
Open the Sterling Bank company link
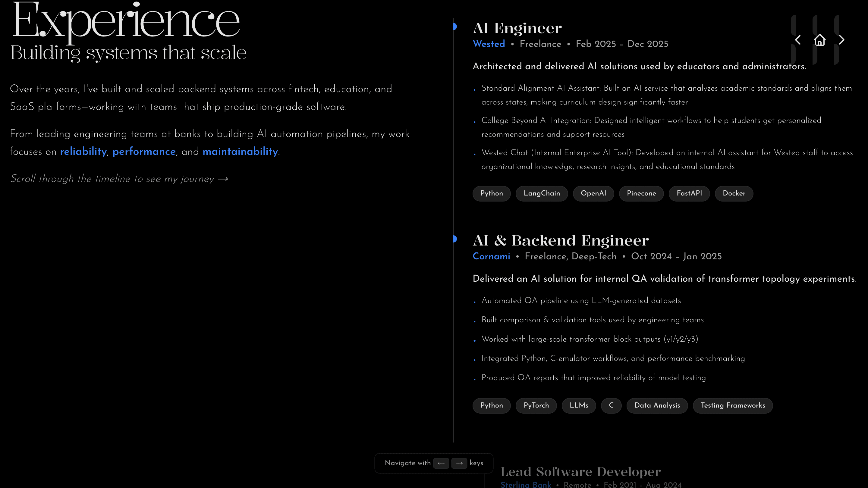pyautogui.click(x=526, y=484)
